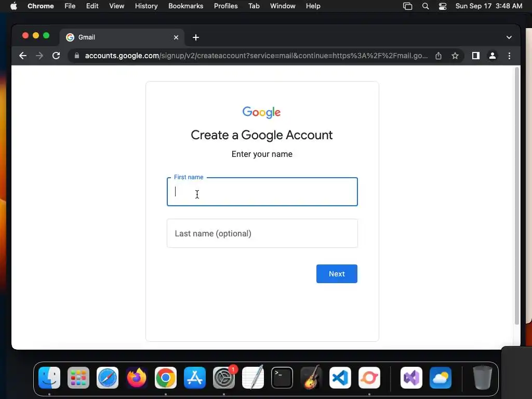Close the Chrome window with red button

coord(25,36)
